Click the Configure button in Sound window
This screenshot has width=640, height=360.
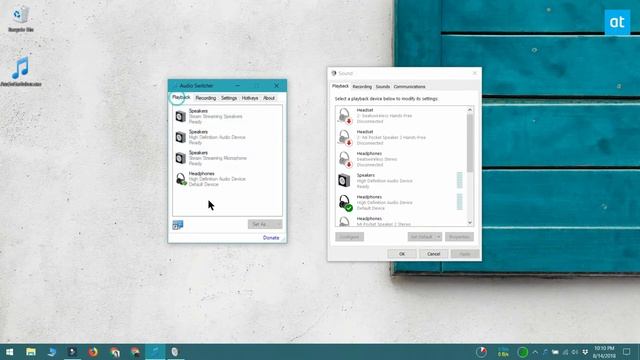(x=349, y=237)
